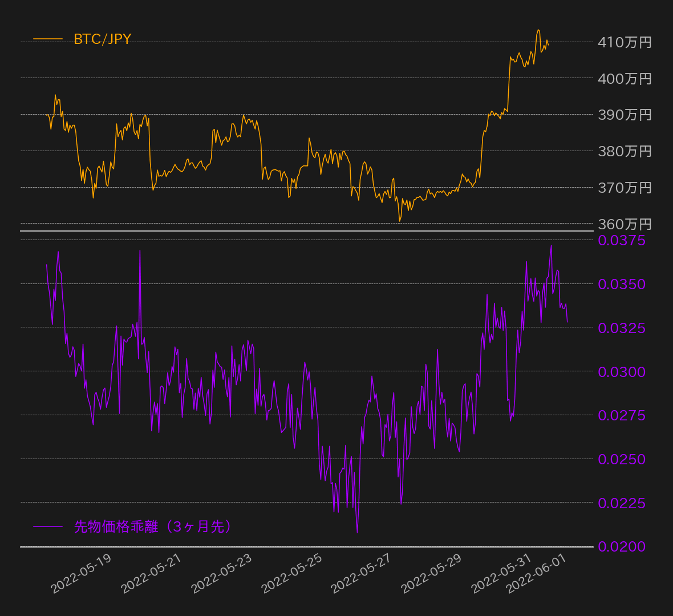This screenshot has width=673, height=616.
Task: Click the 400万円 y-axis label
Action: point(625,79)
